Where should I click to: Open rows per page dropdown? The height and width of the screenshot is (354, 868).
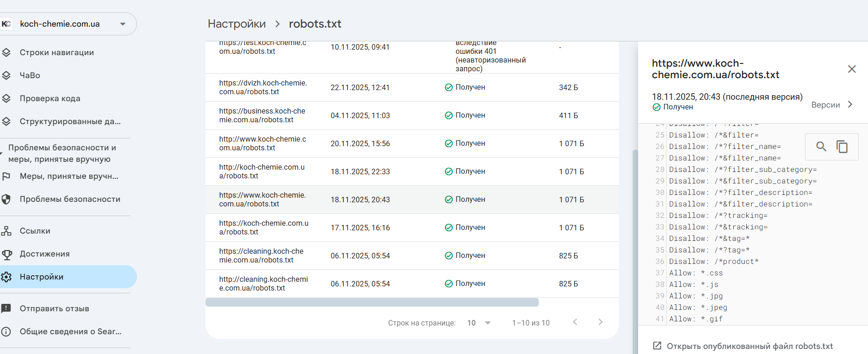[x=479, y=323]
